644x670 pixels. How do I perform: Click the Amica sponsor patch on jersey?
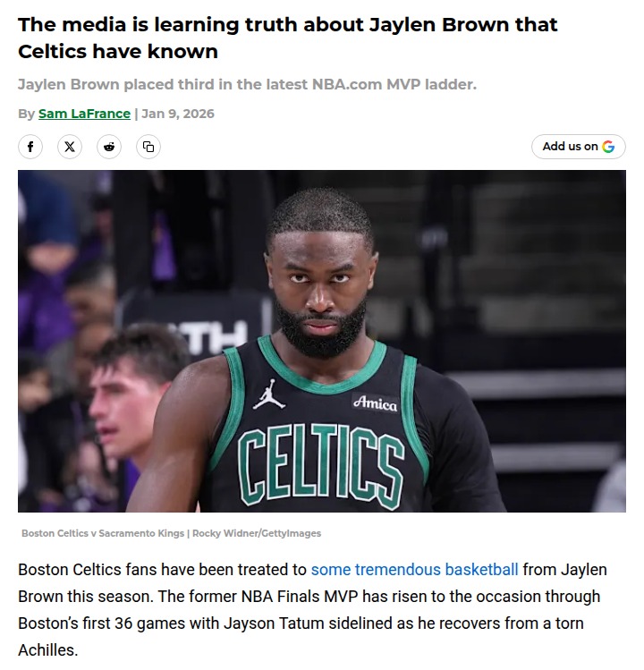[x=375, y=403]
